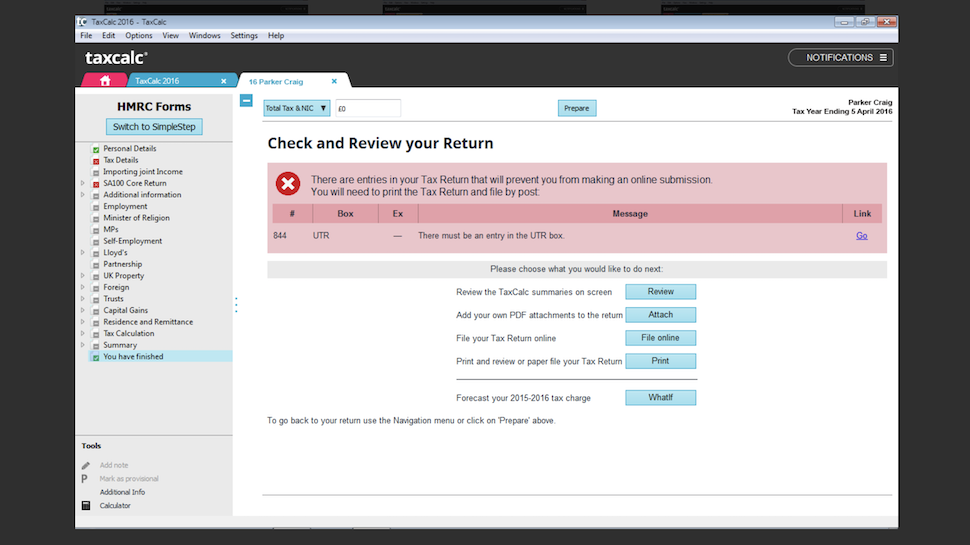The image size is (970, 545).
Task: Click the taxcalc logo
Action: (x=116, y=58)
